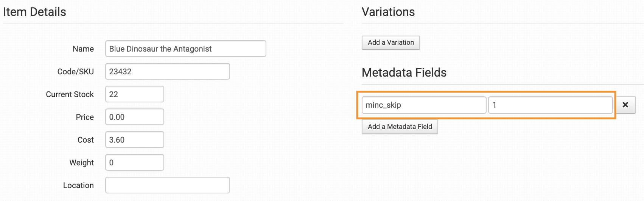Screen dimensions: 644x201
Task: Select the Current Stock input field
Action: [134, 94]
